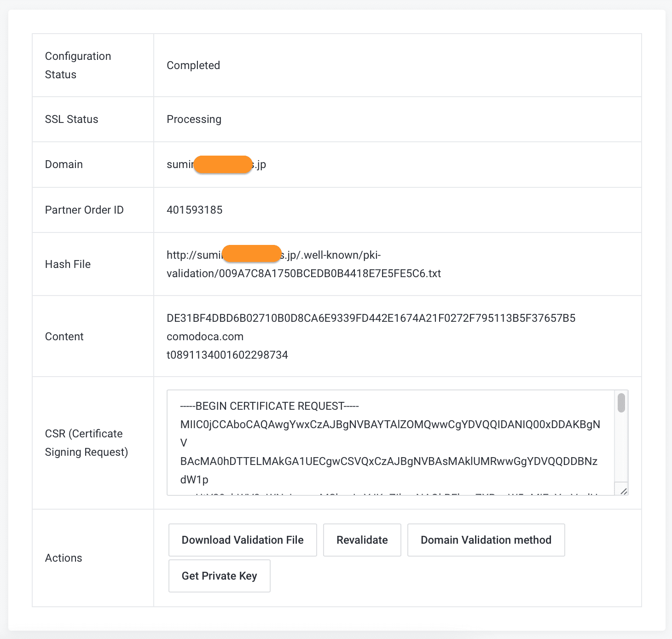Click the Hash File validation .txt URL
The width and height of the screenshot is (672, 639).
304,273
